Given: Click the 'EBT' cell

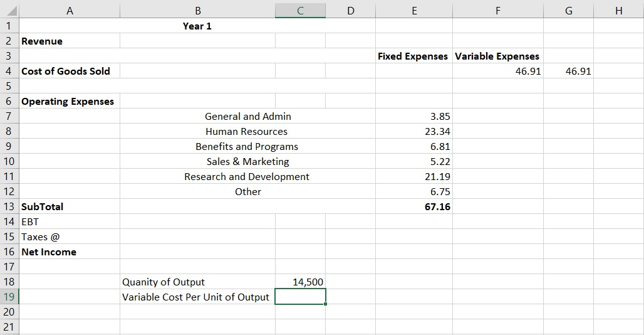Looking at the screenshot, I should (x=70, y=221).
